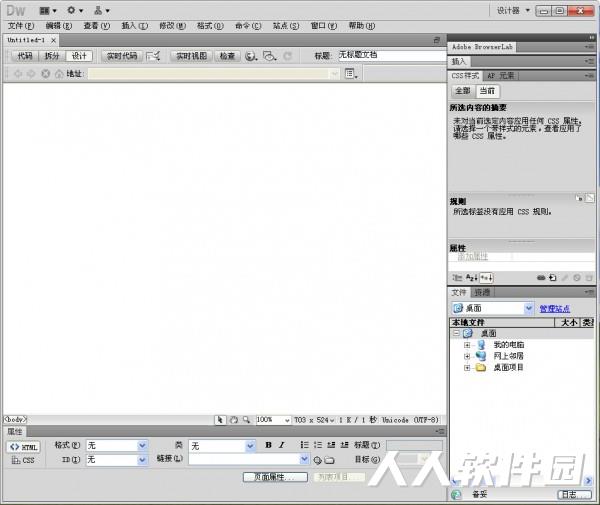Expand the Desktop Items tree node
This screenshot has width=600, height=505.
467,368
